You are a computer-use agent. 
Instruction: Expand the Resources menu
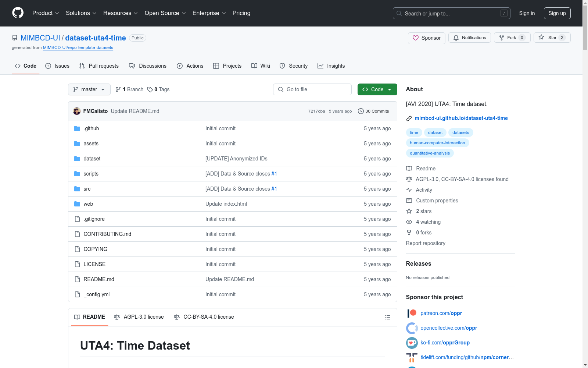(x=121, y=13)
